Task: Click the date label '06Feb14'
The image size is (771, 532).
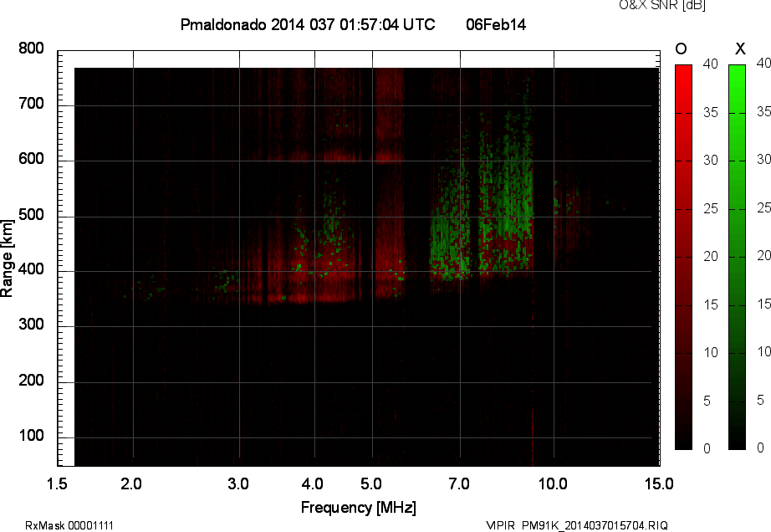Action: [x=496, y=24]
